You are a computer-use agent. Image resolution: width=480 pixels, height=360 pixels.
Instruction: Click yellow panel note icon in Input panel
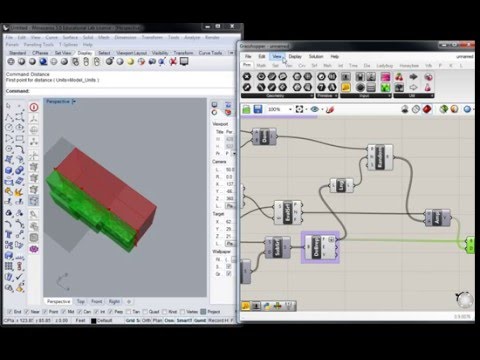point(346,88)
